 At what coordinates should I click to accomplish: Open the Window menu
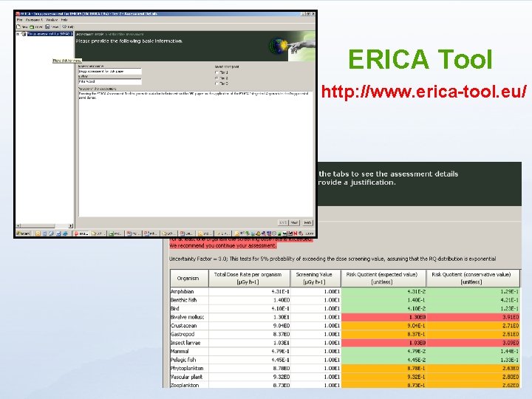pyautogui.click(x=52, y=20)
